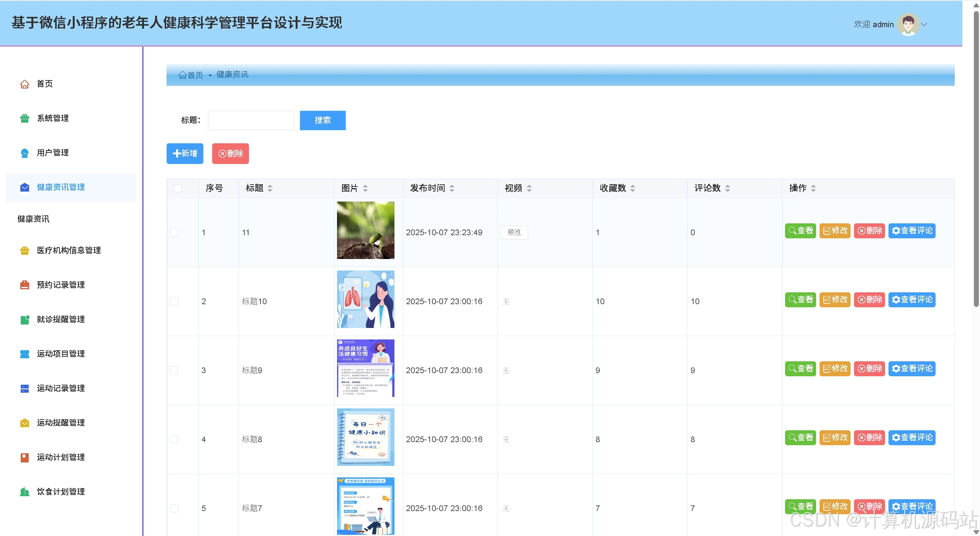Click the delete icon in 标题10's 删除 button

coord(861,300)
